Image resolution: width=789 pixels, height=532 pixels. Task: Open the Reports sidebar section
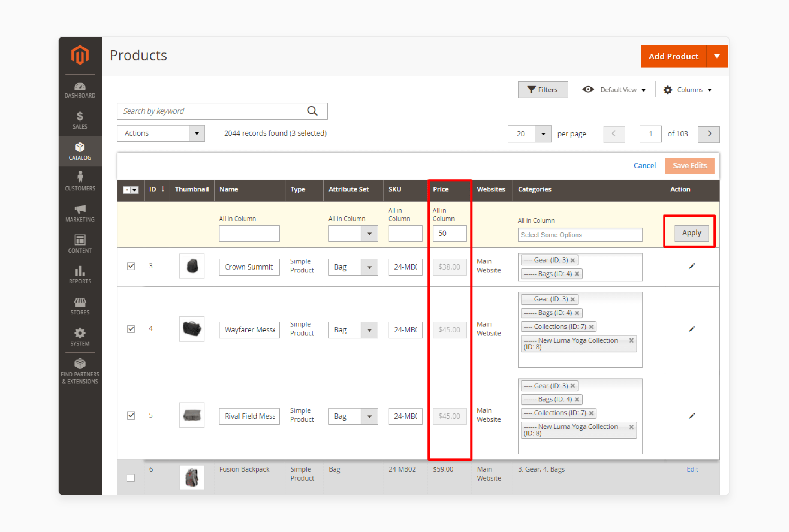point(80,275)
